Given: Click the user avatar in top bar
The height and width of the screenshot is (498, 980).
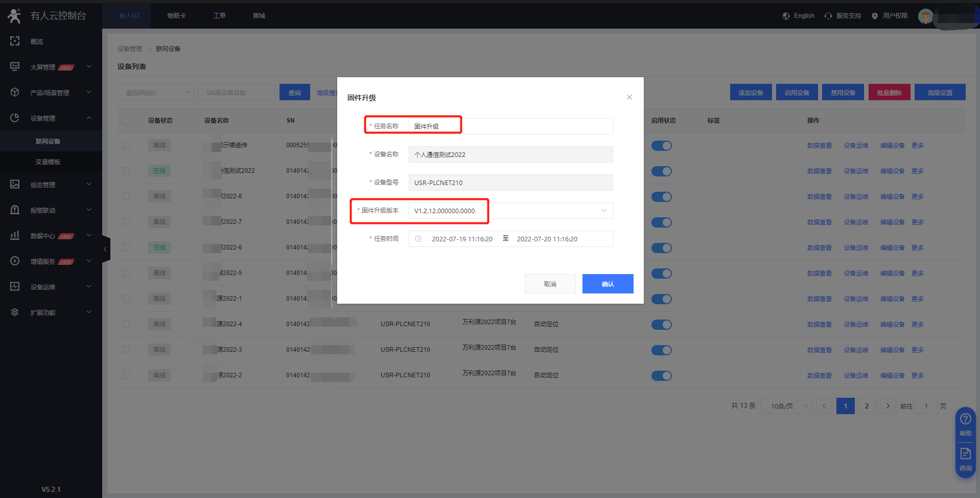Looking at the screenshot, I should [x=925, y=16].
